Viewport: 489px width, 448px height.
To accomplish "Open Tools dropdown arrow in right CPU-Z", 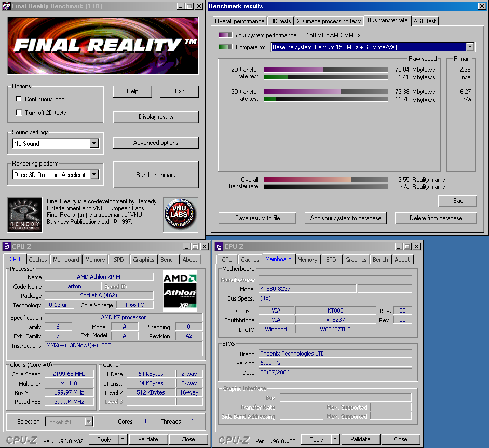I will click(x=335, y=439).
